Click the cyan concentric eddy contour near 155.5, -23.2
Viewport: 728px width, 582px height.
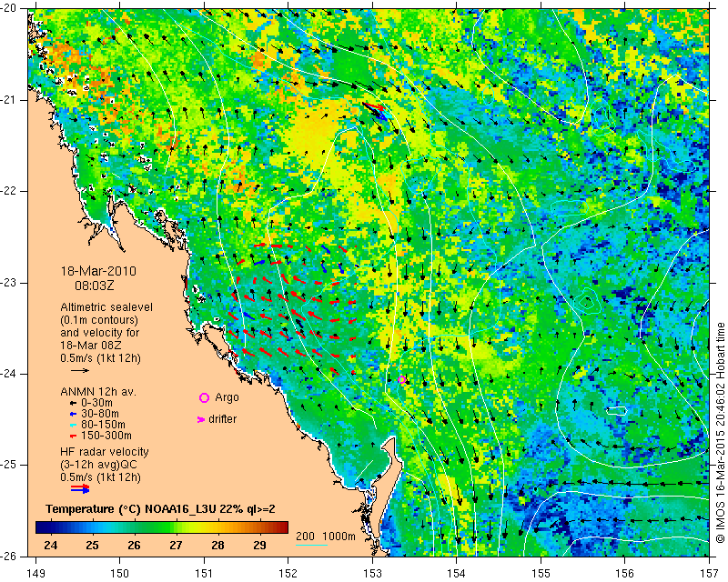point(586,303)
